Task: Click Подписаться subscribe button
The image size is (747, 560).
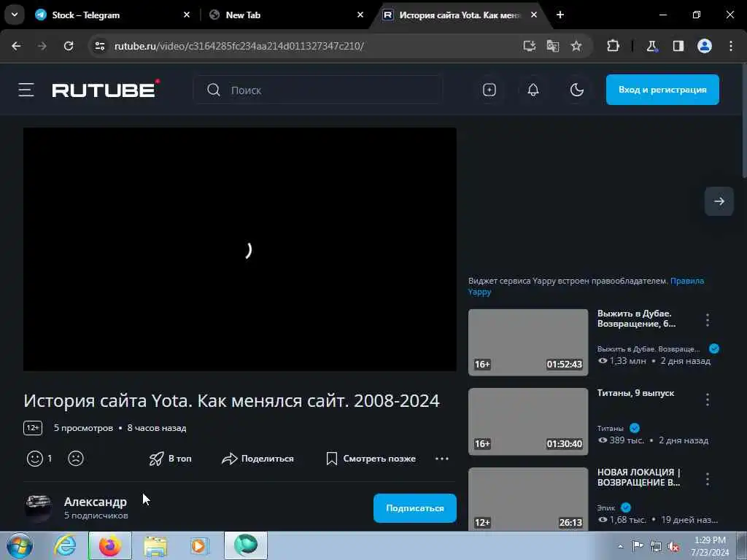Action: pos(414,508)
